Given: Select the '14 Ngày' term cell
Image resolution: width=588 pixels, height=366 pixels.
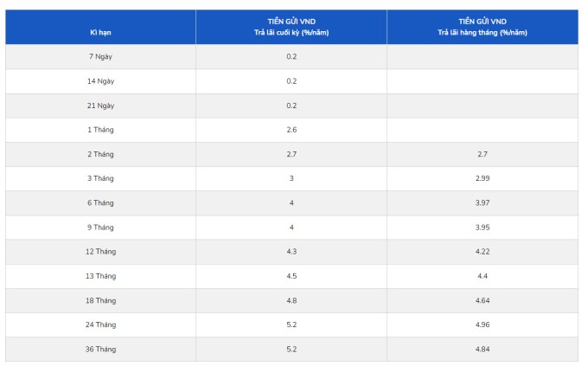Looking at the screenshot, I should click(100, 81).
